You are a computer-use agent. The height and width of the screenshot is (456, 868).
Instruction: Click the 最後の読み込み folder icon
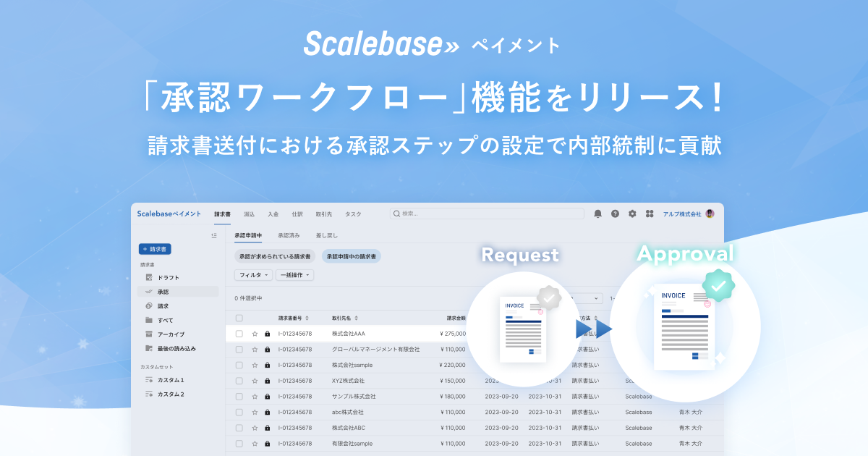coord(148,348)
